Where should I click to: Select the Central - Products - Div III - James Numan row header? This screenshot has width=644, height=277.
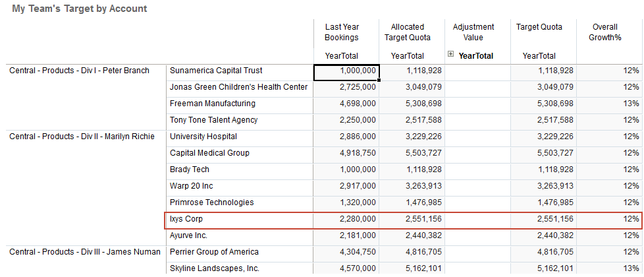click(85, 252)
